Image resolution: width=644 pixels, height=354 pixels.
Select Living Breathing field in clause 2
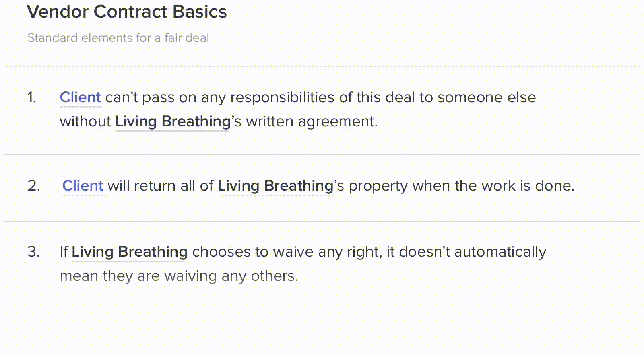click(276, 186)
